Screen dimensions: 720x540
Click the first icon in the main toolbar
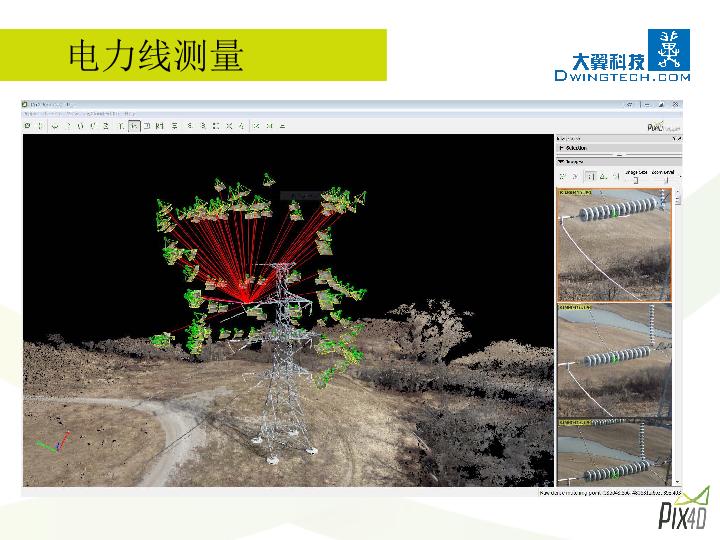tap(28, 126)
